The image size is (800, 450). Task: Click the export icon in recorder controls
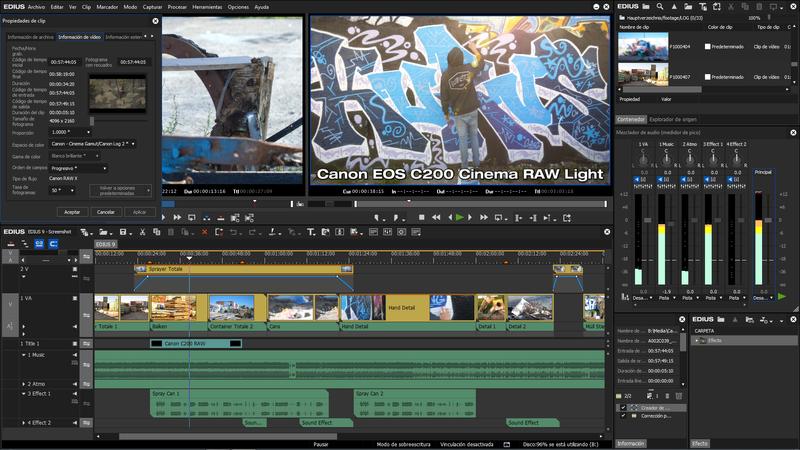tap(566, 218)
